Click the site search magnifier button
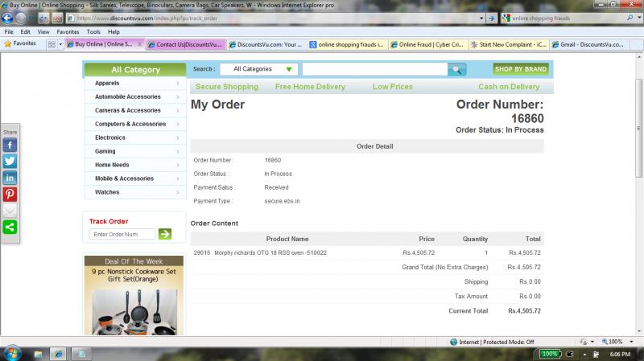Screen dimensions: 644x361 456,69
